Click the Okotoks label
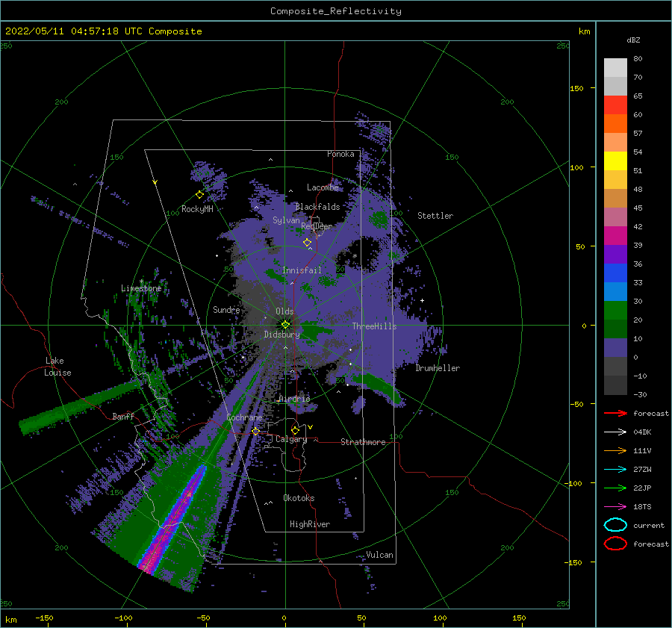Image resolution: width=672 pixels, height=628 pixels. [299, 498]
